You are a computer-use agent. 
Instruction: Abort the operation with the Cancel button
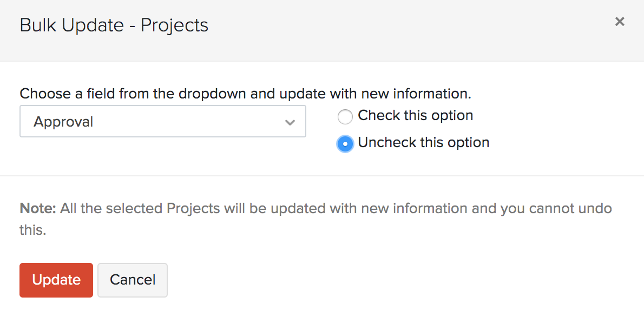(x=132, y=280)
